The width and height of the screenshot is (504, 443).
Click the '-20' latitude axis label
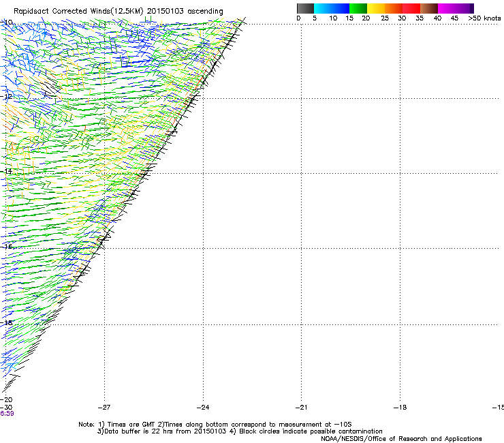[x=6, y=400]
